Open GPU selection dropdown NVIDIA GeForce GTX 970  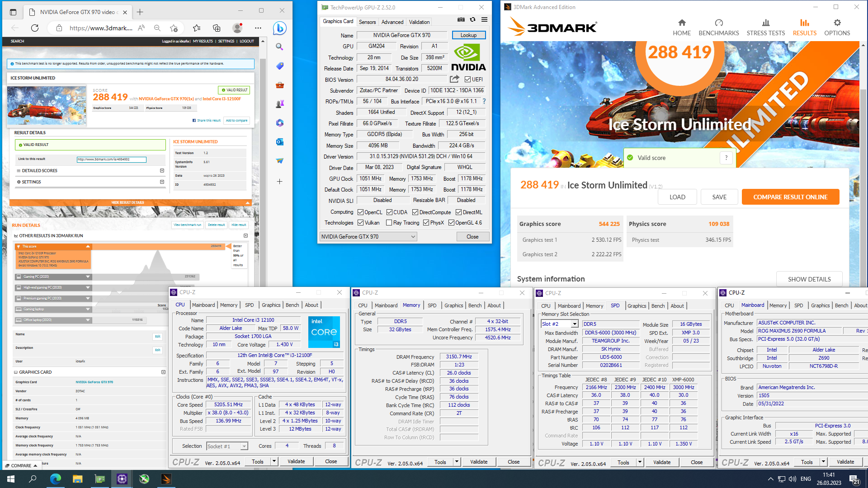(x=368, y=237)
